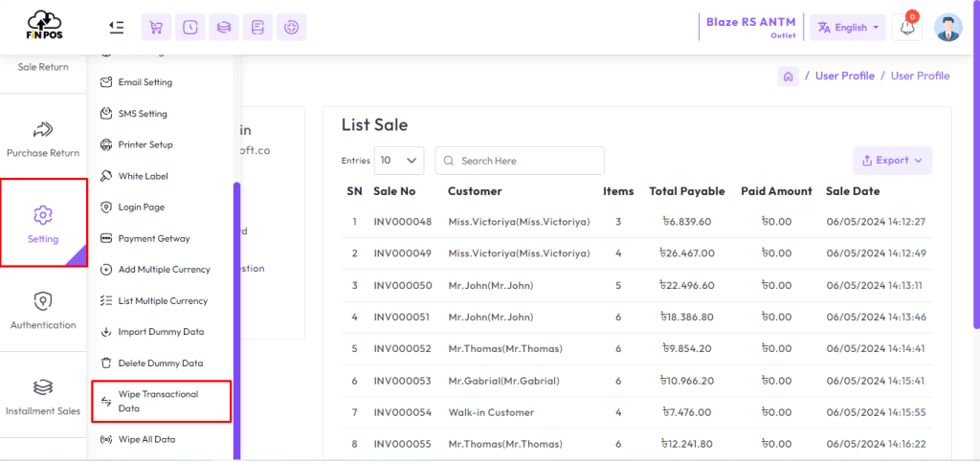The width and height of the screenshot is (980, 461).
Task: Open the circular dashboard shortcut icon
Action: point(291,28)
